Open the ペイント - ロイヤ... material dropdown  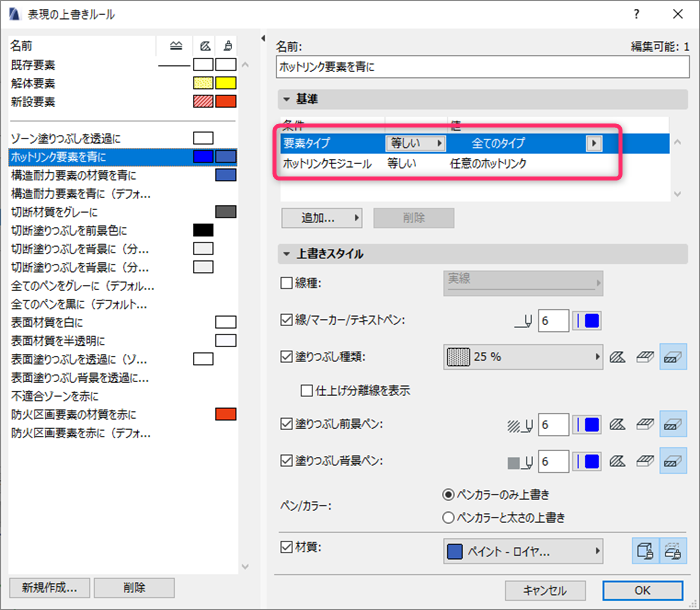[x=523, y=551]
